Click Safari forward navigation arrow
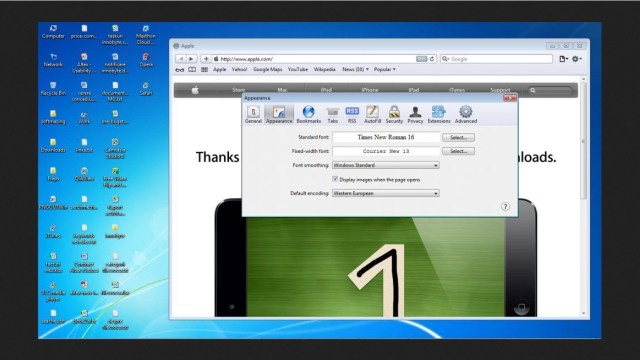The height and width of the screenshot is (360, 640). click(191, 59)
